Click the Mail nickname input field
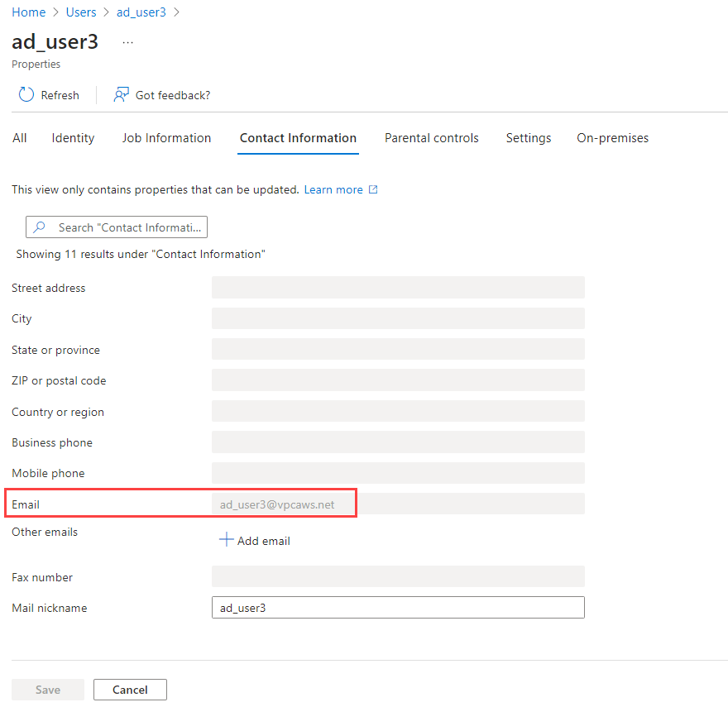 pos(397,607)
